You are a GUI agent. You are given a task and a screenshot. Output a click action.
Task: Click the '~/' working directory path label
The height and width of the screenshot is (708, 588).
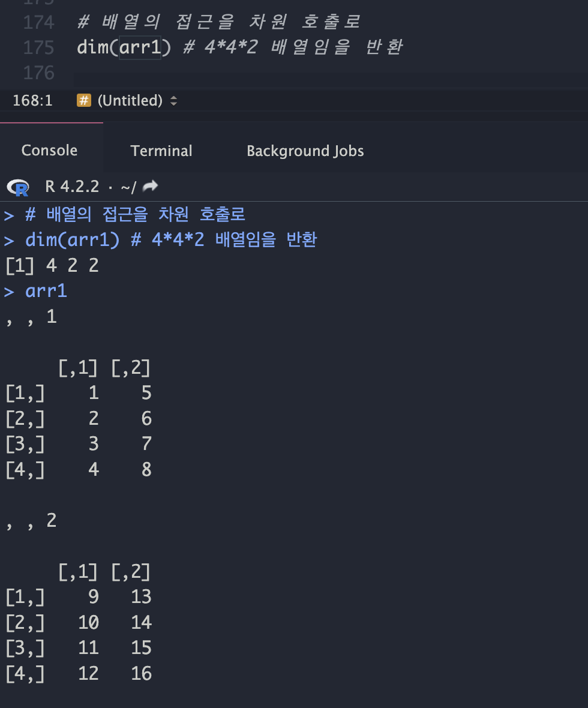point(129,187)
